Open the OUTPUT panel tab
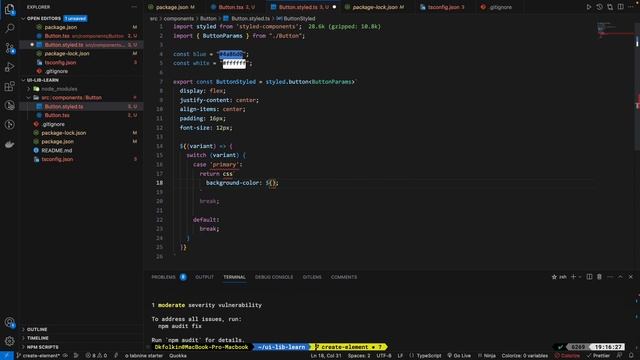This screenshot has width=640, height=360. [204, 277]
